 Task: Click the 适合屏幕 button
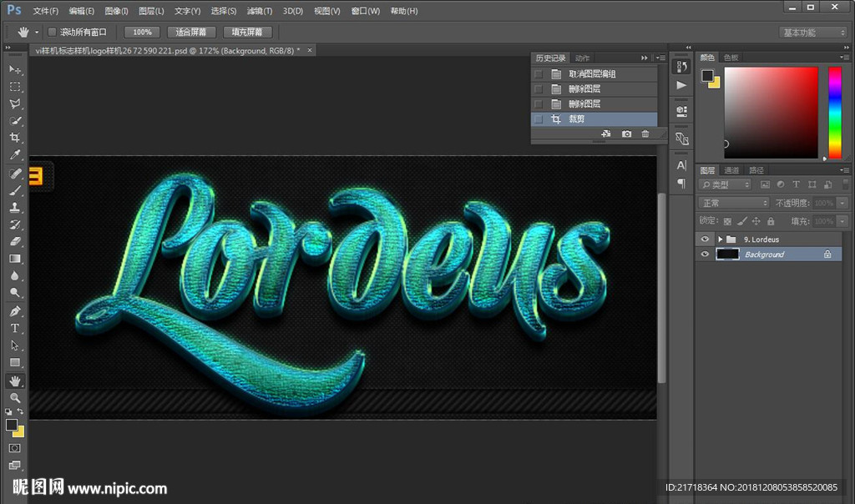tap(192, 32)
